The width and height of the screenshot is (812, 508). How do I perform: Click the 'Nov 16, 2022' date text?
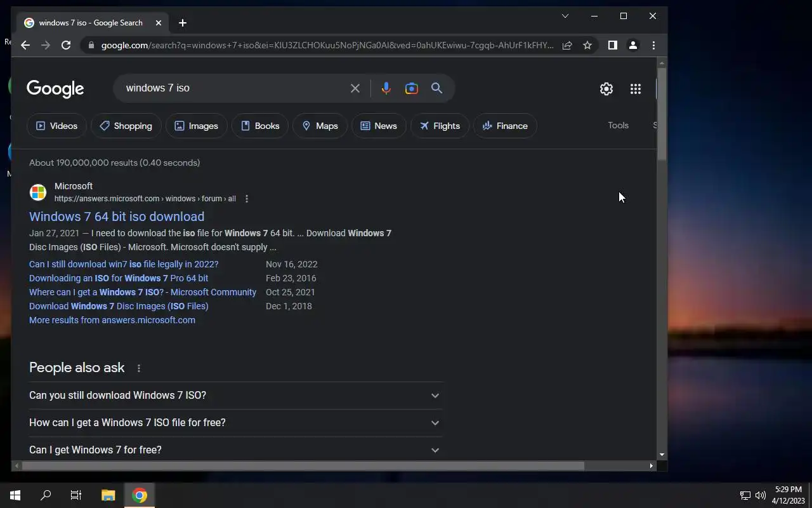(292, 264)
